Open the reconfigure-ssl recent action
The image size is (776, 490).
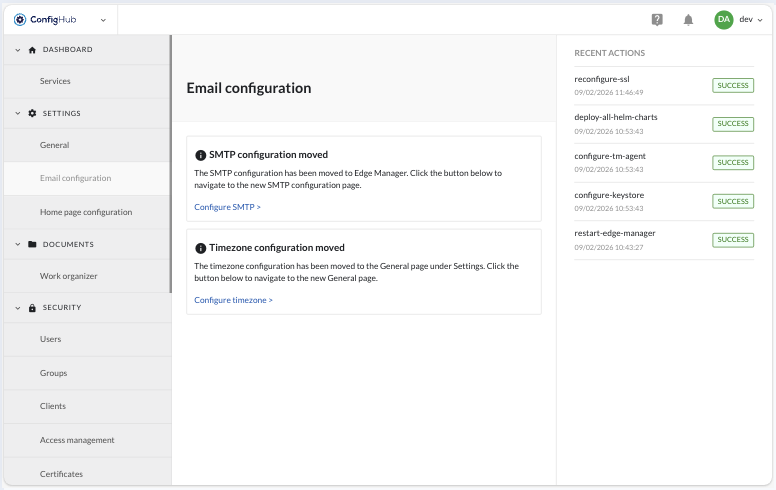pos(602,79)
